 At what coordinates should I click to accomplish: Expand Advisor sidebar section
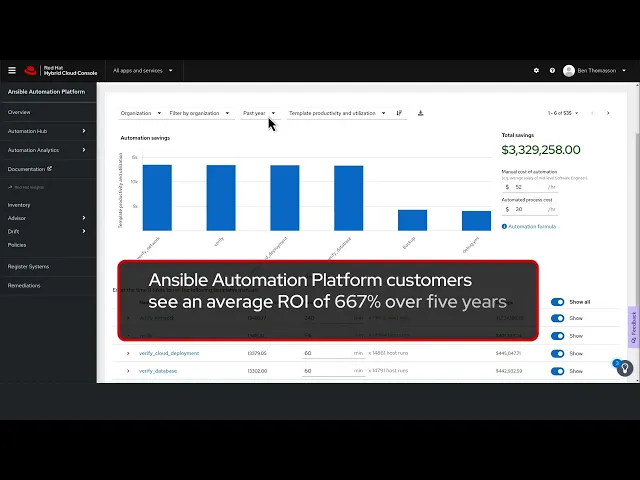tap(48, 218)
